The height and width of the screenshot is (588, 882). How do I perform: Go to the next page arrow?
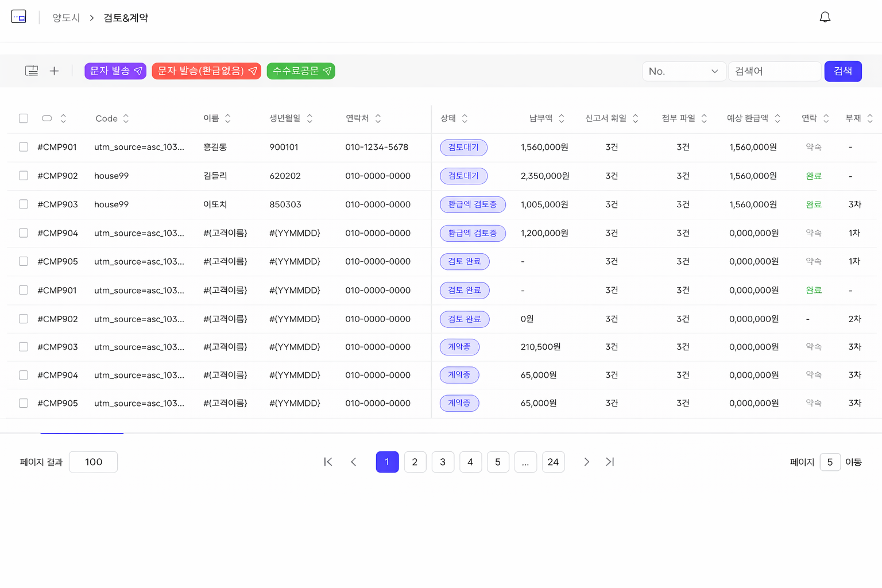586,462
